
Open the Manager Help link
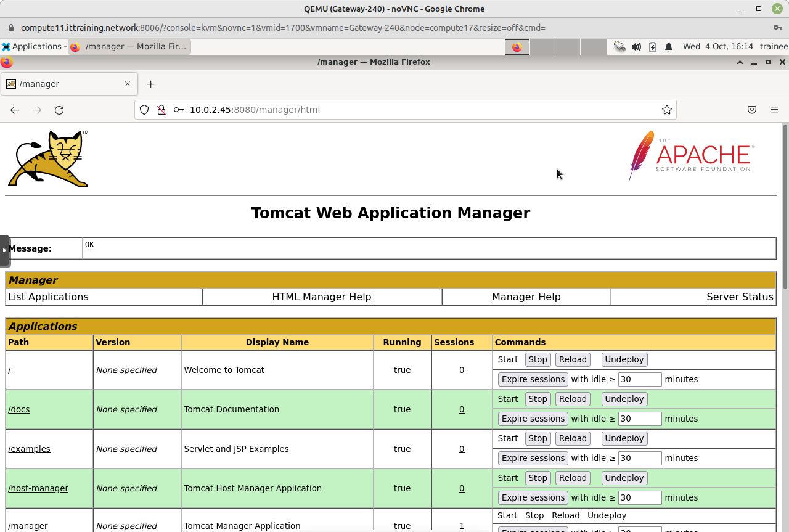(x=526, y=297)
